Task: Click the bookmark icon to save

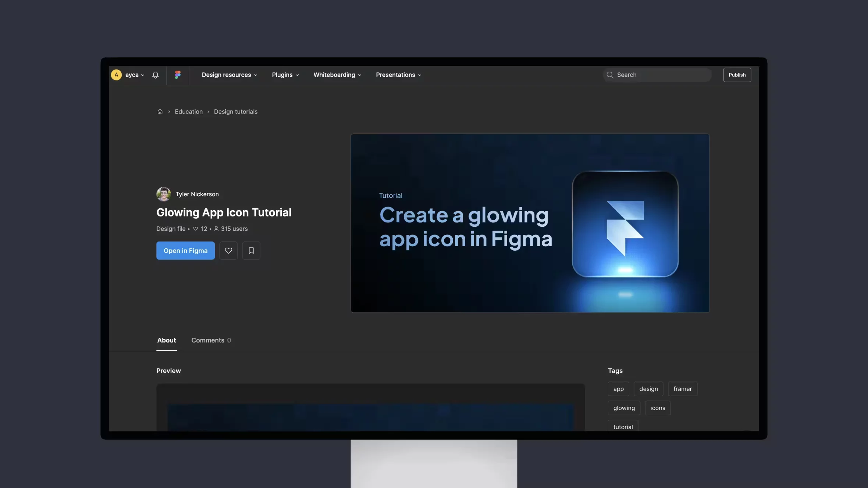Action: [252, 250]
